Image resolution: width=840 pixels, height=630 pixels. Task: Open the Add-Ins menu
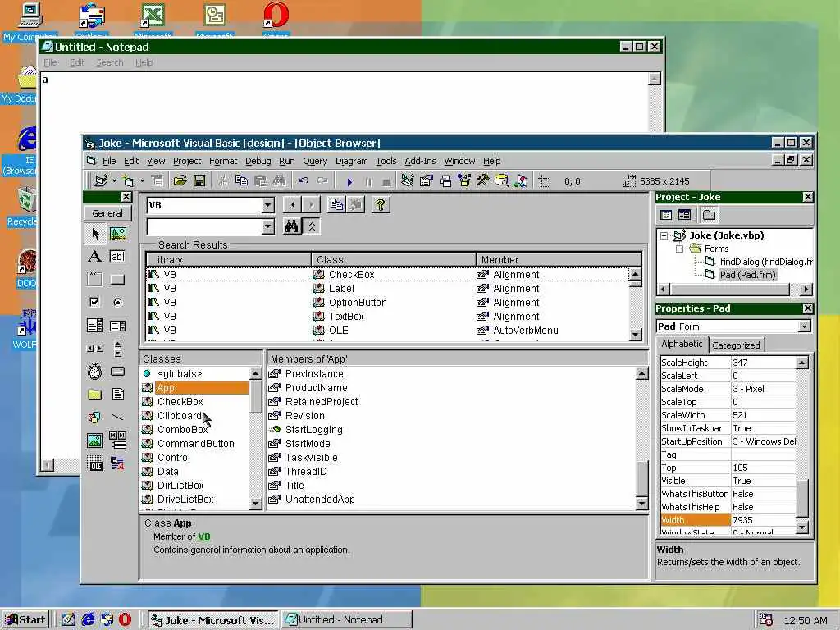pos(420,161)
